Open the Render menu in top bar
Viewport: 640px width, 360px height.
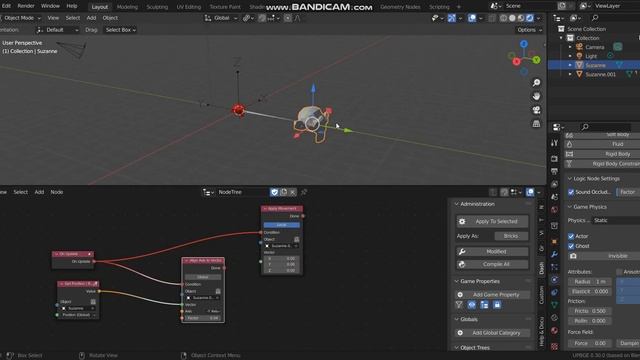tap(26, 6)
